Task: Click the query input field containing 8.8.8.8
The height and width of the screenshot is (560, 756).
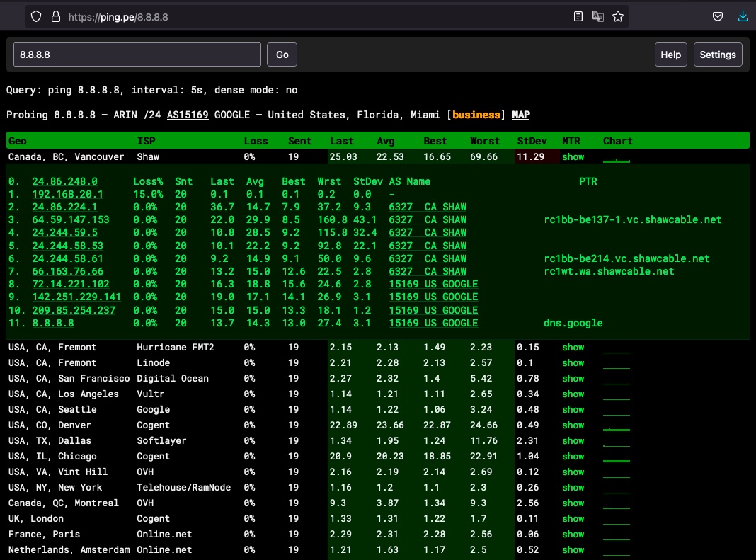Action: point(137,54)
